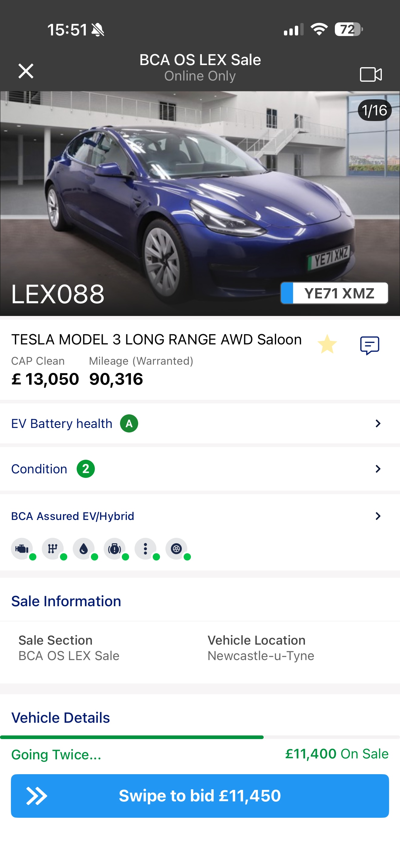Image resolution: width=400 pixels, height=868 pixels.
Task: Open the live video camera icon
Action: pos(371,74)
